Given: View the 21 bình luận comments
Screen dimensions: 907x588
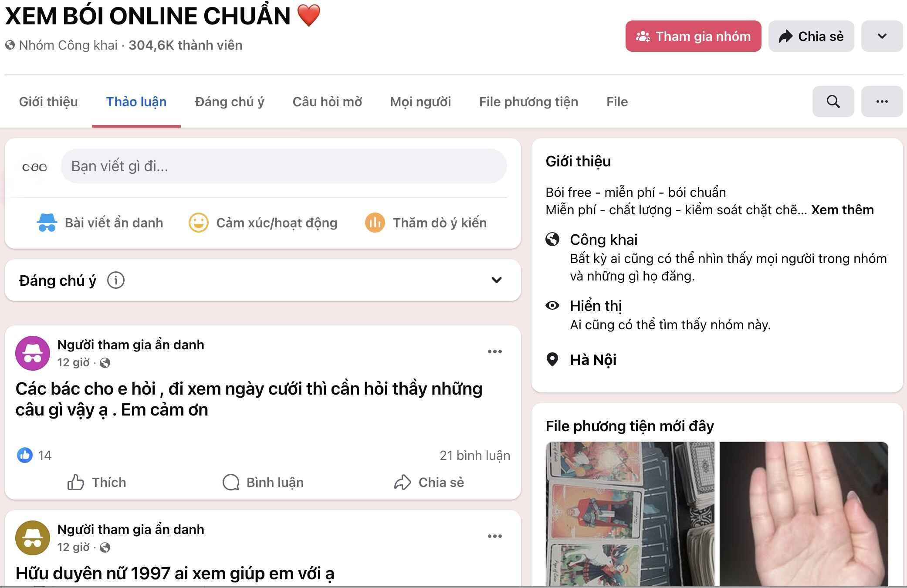Looking at the screenshot, I should pyautogui.click(x=474, y=455).
